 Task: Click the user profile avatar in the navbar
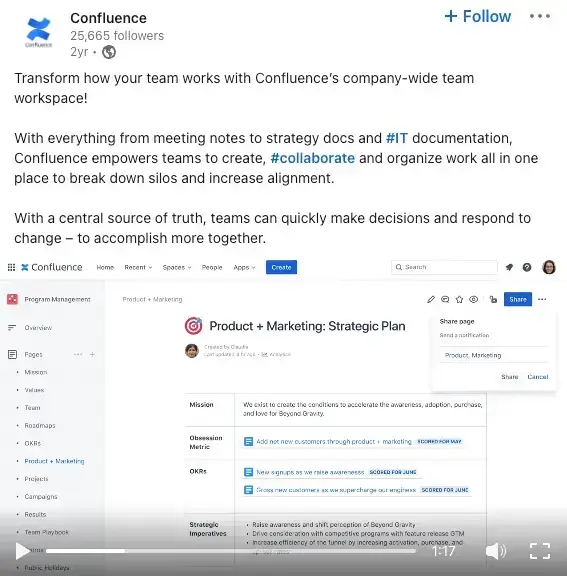click(549, 267)
